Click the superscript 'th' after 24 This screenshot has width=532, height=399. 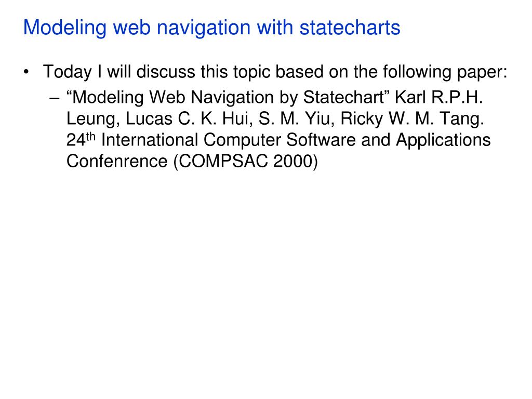coord(90,137)
